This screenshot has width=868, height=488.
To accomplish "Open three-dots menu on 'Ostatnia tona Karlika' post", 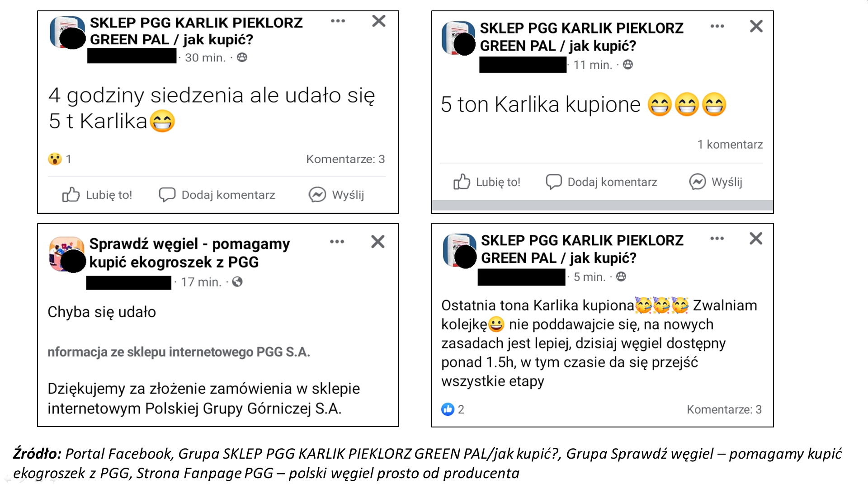I will pos(717,239).
